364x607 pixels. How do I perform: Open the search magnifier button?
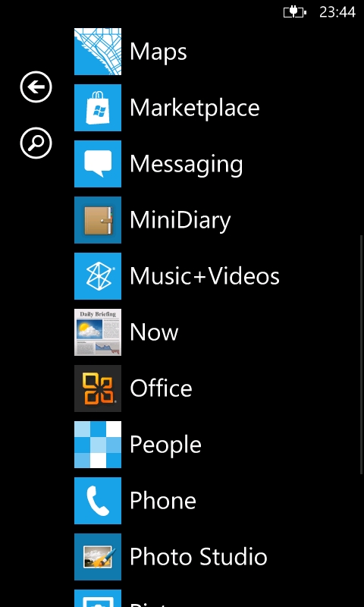point(36,143)
